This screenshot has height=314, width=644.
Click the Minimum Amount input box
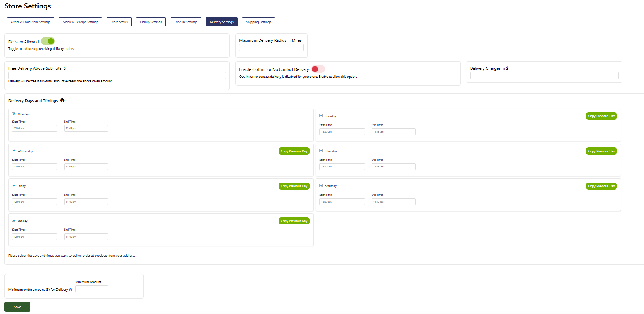click(92, 289)
